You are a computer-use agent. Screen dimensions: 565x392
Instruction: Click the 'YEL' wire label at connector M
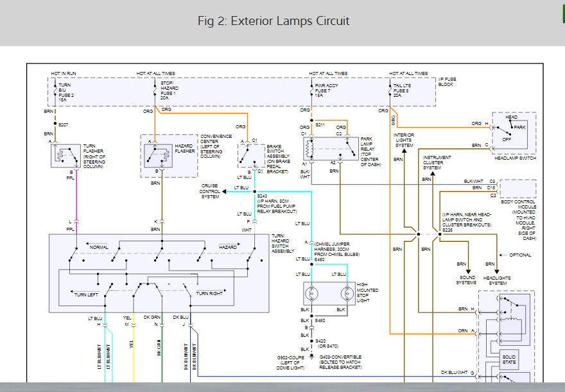(127, 318)
